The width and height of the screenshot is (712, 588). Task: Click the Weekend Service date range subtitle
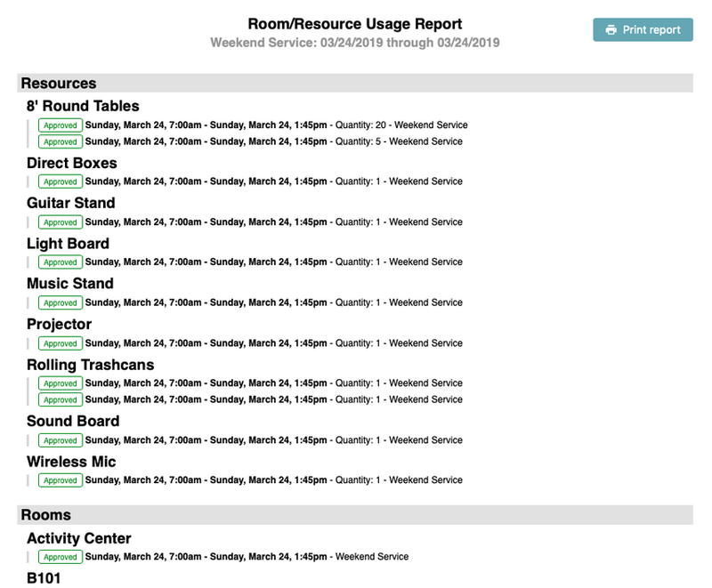354,42
